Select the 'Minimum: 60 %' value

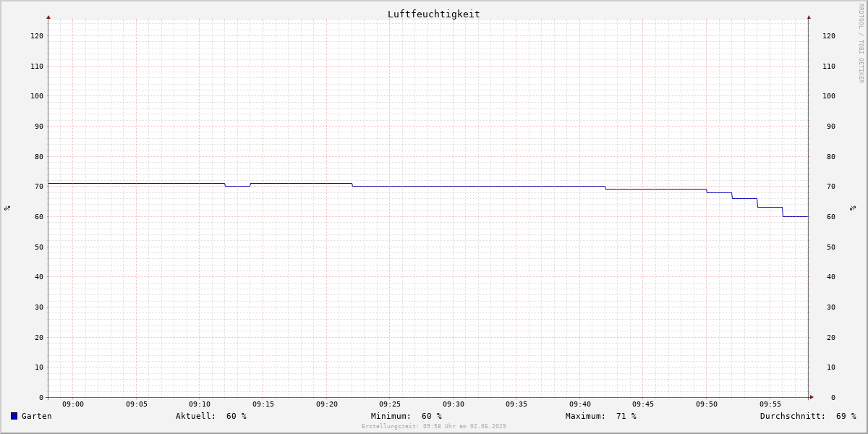coord(407,416)
